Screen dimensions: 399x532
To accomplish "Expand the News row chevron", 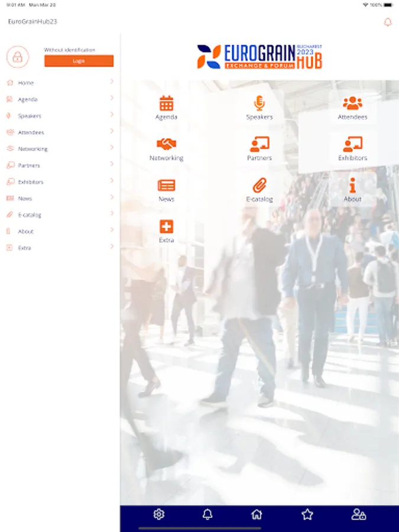I will pyautogui.click(x=112, y=197).
